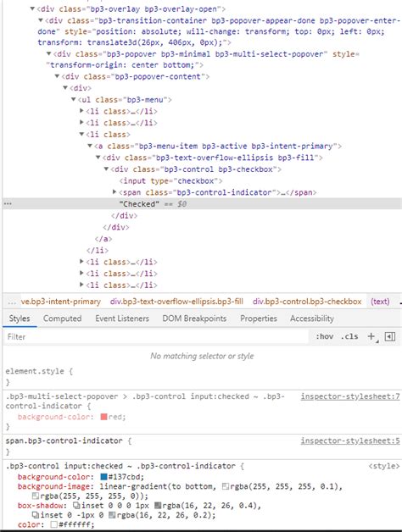This screenshot has height=532, width=402.
Task: Click the rgba(16, 22, 26, 0.4) swatch
Action: (x=158, y=505)
